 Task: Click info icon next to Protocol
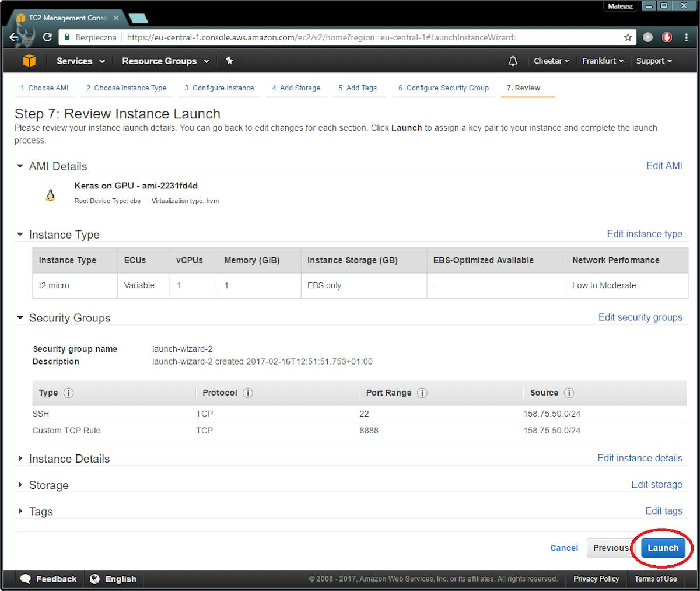(247, 393)
